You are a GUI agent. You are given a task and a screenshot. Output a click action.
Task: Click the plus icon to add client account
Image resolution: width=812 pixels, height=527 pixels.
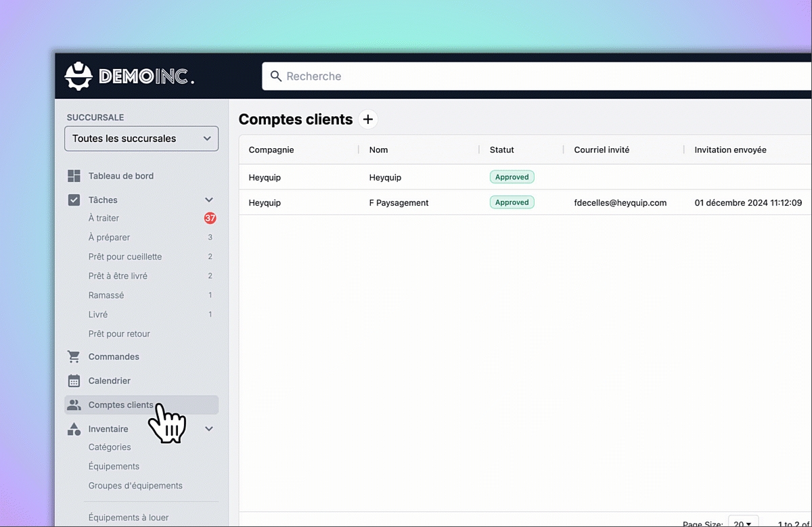tap(367, 120)
